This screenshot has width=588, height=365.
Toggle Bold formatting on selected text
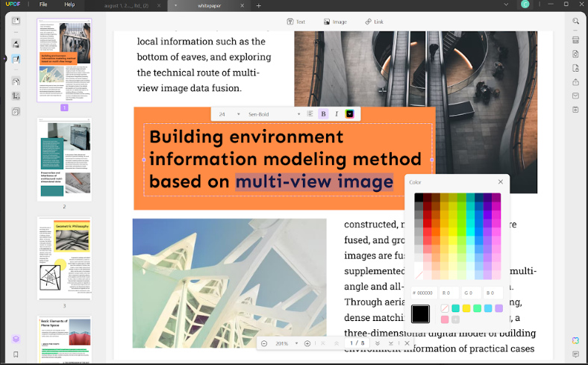(x=323, y=113)
